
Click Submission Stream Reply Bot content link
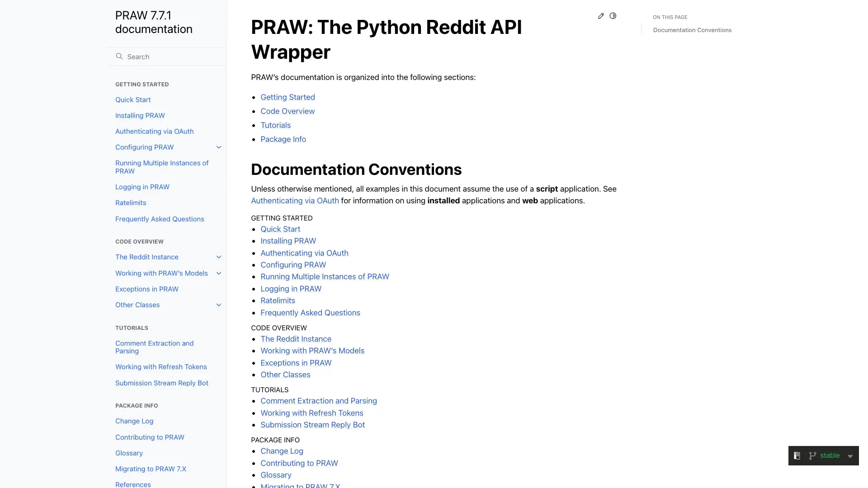(312, 425)
